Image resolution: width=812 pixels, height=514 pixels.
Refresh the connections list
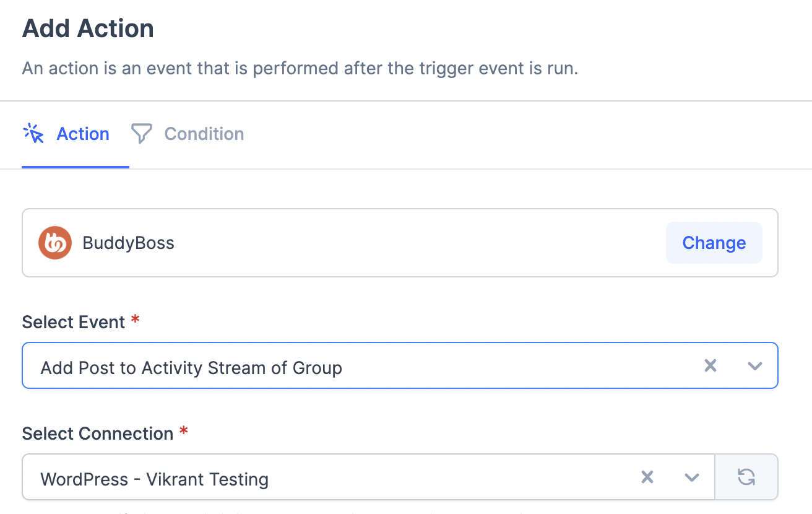point(746,477)
